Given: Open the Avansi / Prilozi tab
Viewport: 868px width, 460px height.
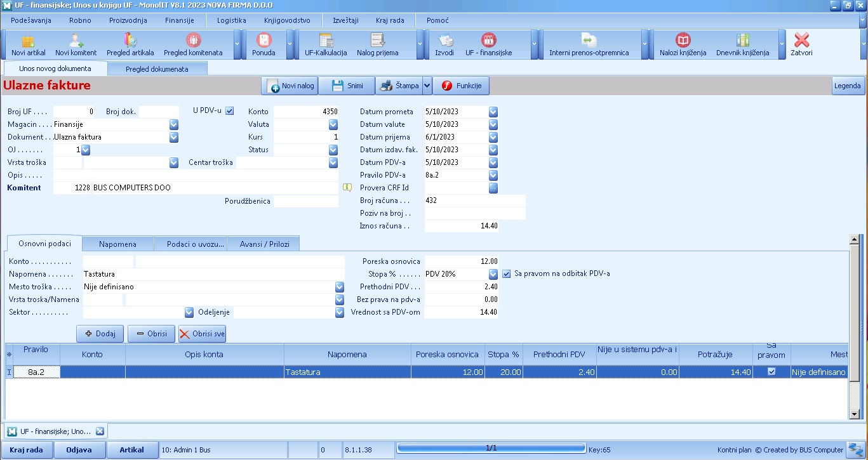Looking at the screenshot, I should pyautogui.click(x=263, y=244).
